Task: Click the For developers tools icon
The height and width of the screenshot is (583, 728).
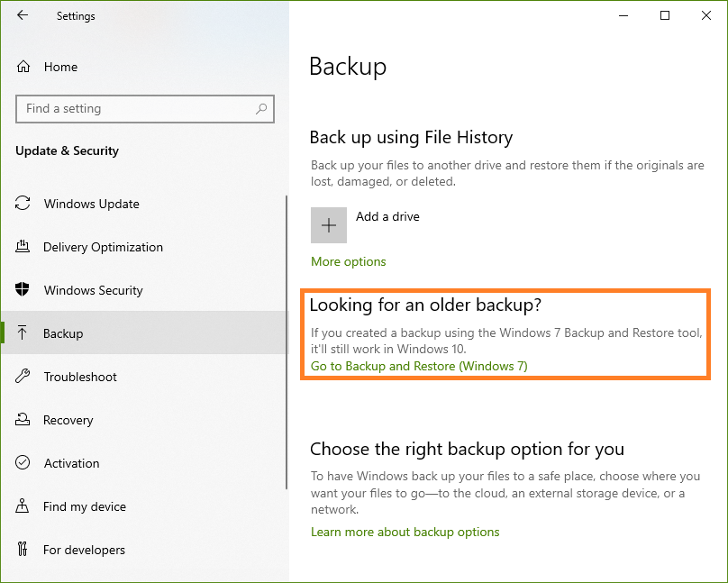Action: click(23, 549)
